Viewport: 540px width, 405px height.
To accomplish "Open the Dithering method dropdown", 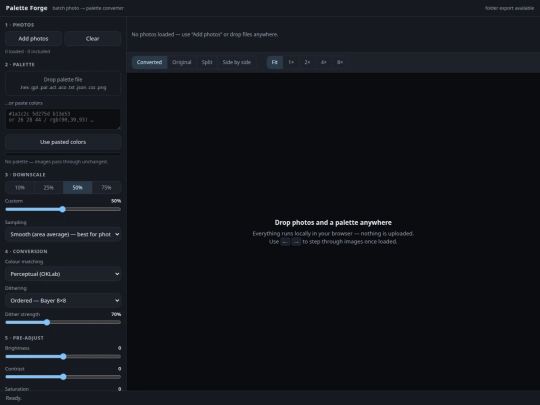I will [x=63, y=301].
